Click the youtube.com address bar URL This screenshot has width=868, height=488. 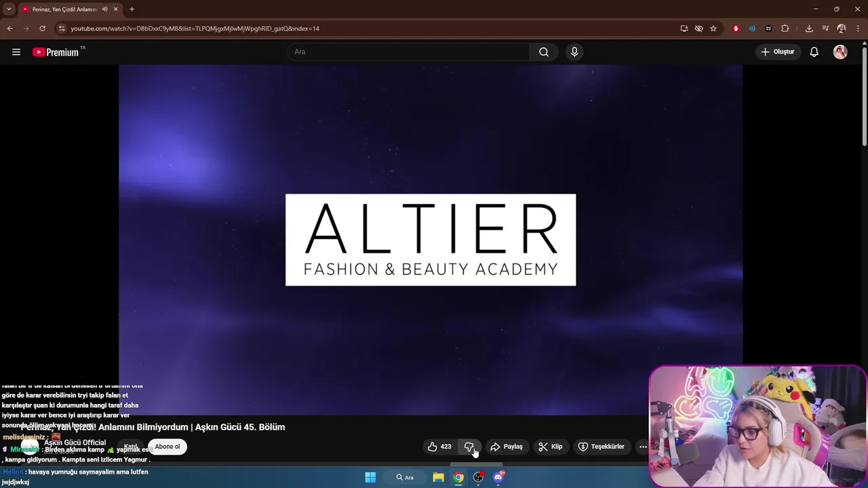tap(195, 28)
